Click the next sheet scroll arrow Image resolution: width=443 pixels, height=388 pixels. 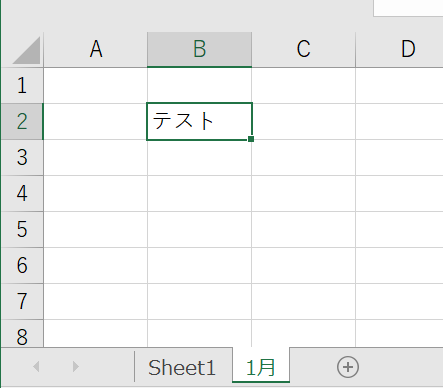[x=76, y=366]
